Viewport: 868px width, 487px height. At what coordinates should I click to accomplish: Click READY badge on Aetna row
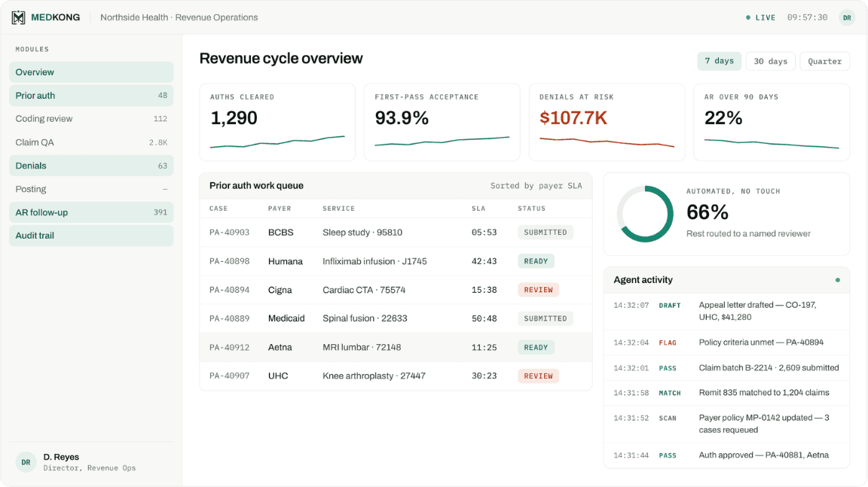tap(536, 347)
